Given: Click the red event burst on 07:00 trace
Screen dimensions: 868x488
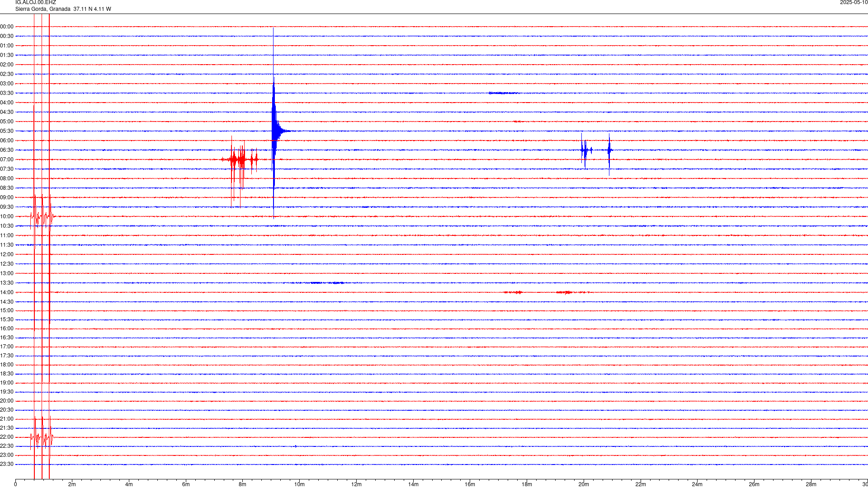Looking at the screenshot, I should point(240,160).
